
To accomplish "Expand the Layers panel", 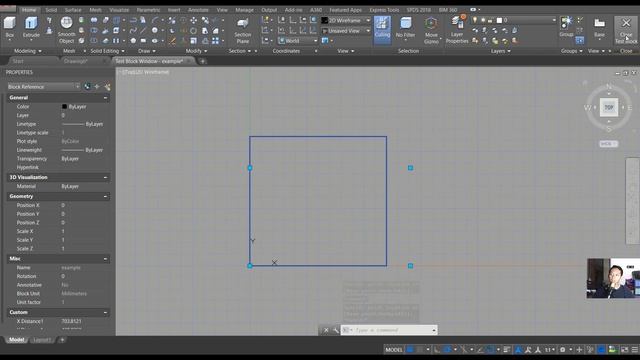I will [500, 51].
